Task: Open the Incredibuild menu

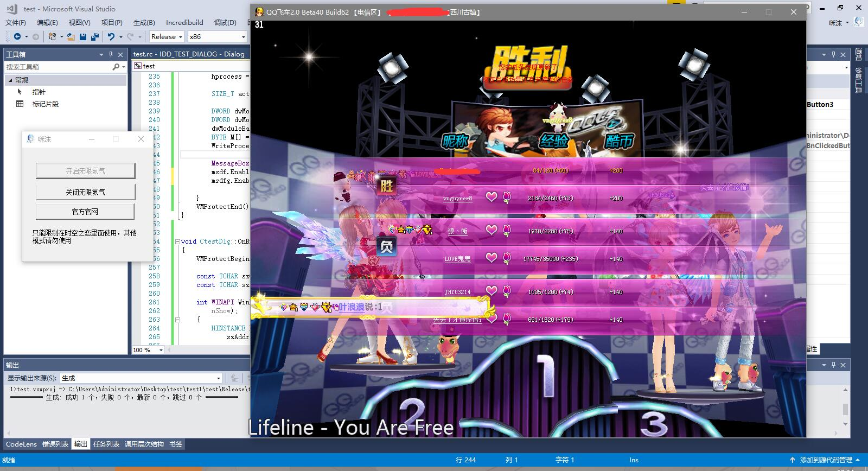Action: 184,22
